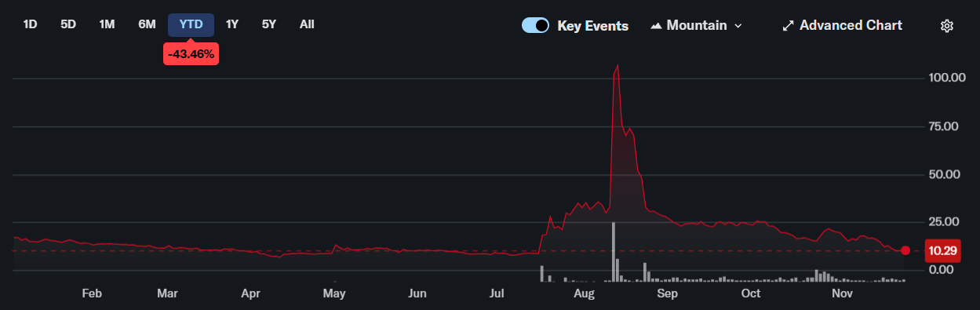
Task: Click the Aug month label
Action: click(585, 294)
